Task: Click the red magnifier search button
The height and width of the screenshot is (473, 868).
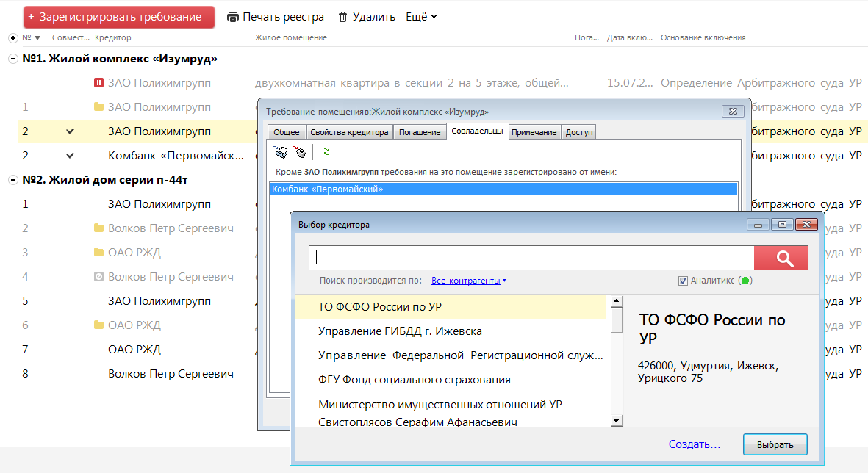Action: [781, 258]
